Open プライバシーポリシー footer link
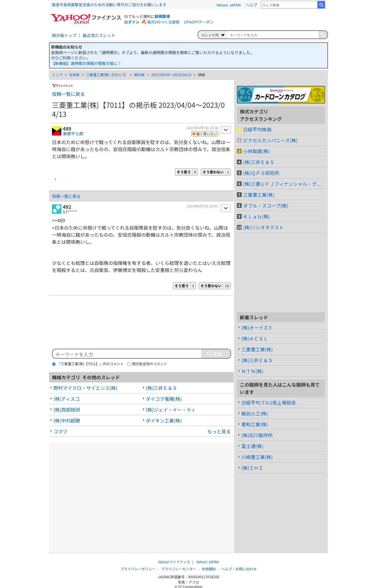The height and width of the screenshot is (588, 377). pyautogui.click(x=138, y=569)
